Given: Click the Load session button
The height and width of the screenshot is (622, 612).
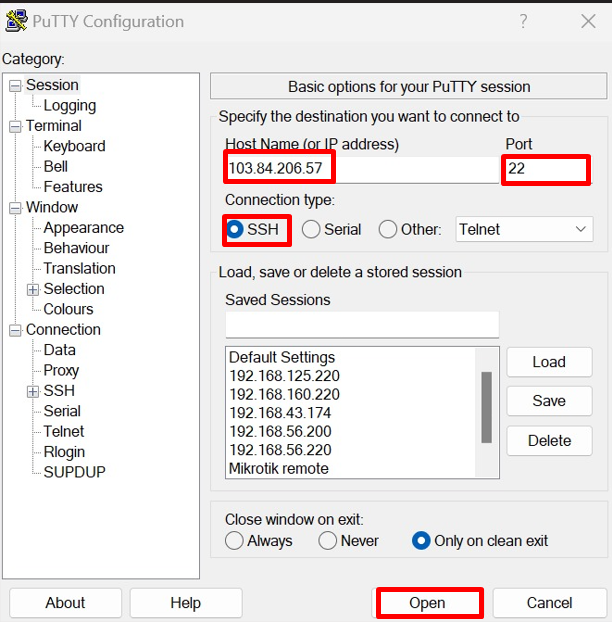Looking at the screenshot, I should pyautogui.click(x=549, y=362).
